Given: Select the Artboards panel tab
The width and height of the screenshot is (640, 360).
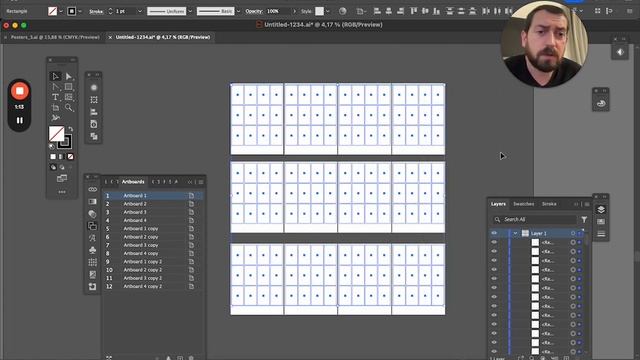Looking at the screenshot, I should (x=133, y=182).
